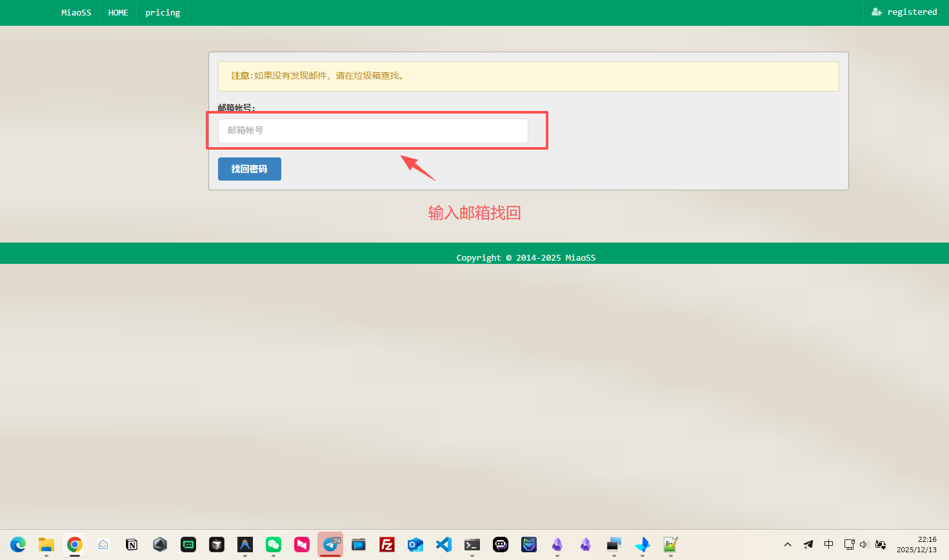Click the registered user icon in the navbar
This screenshot has height=560, width=949.
tap(877, 12)
